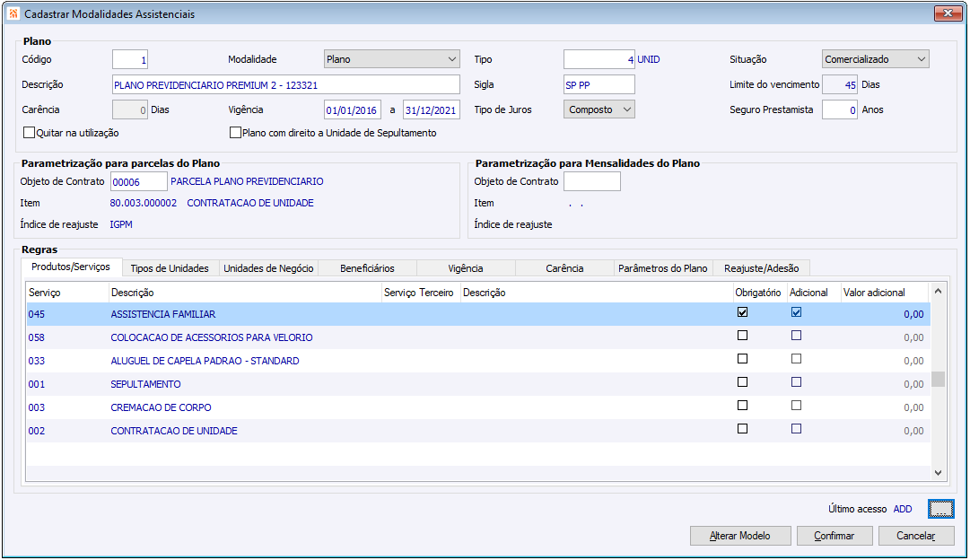Screen dimensions: 970x560
Task: Switch to the Beneficiários tab
Action: tap(367, 268)
